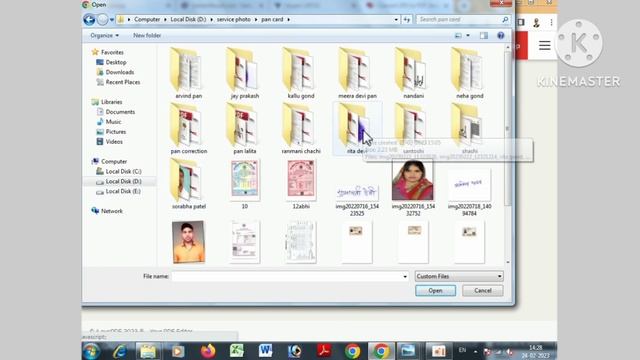Open the view options dropdown arrow
The image size is (640, 360).
(x=468, y=36)
